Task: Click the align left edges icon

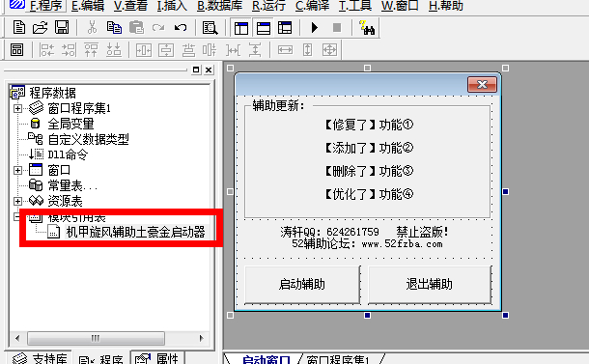Action: [47, 49]
